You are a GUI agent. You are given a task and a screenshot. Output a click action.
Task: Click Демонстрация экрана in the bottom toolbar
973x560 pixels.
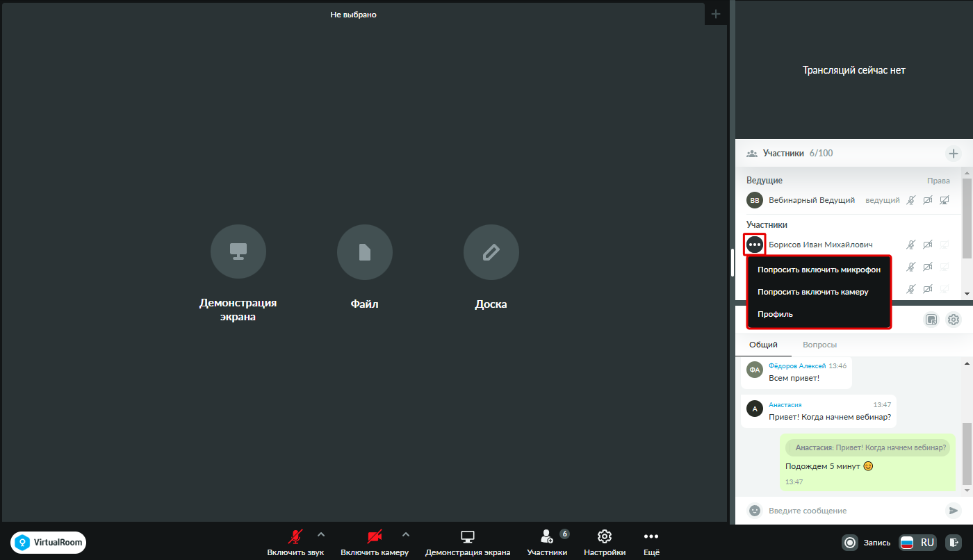tap(468, 543)
